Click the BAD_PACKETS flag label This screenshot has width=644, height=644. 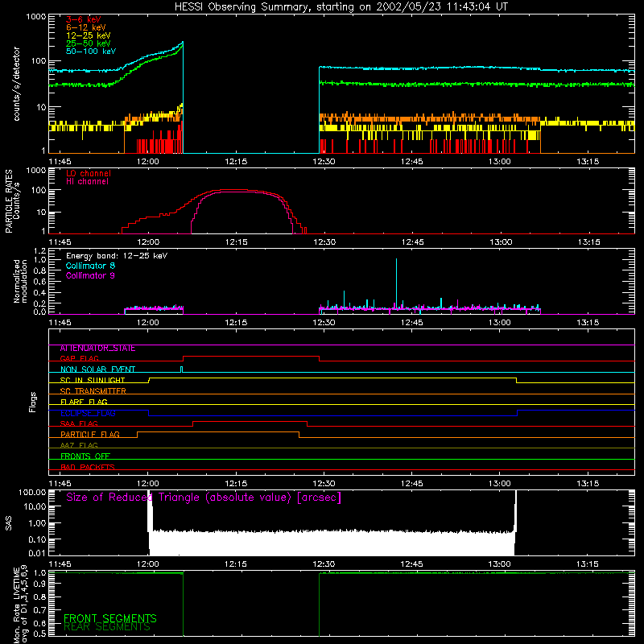pyautogui.click(x=88, y=467)
